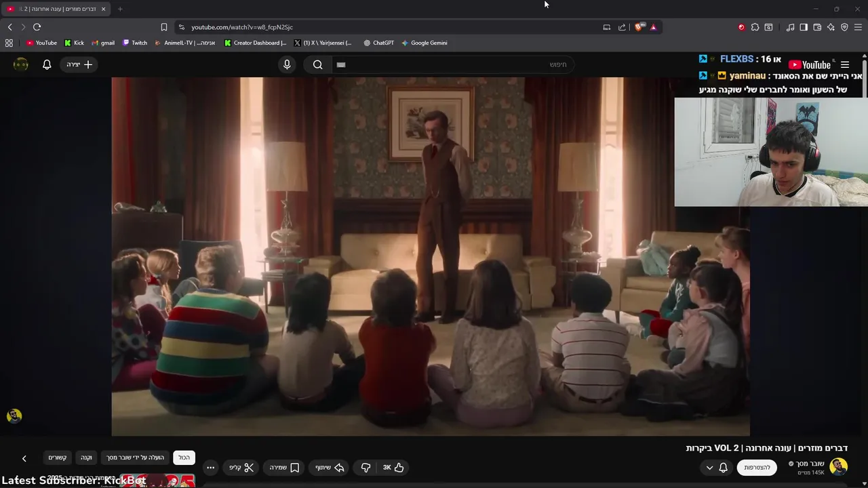Click the red circular extension icon

(741, 27)
